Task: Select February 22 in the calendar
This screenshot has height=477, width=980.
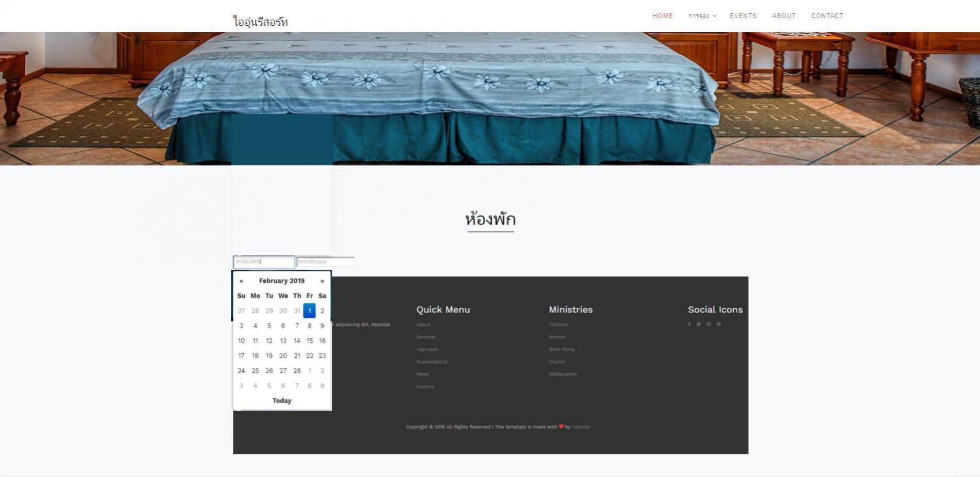Action: coord(309,356)
